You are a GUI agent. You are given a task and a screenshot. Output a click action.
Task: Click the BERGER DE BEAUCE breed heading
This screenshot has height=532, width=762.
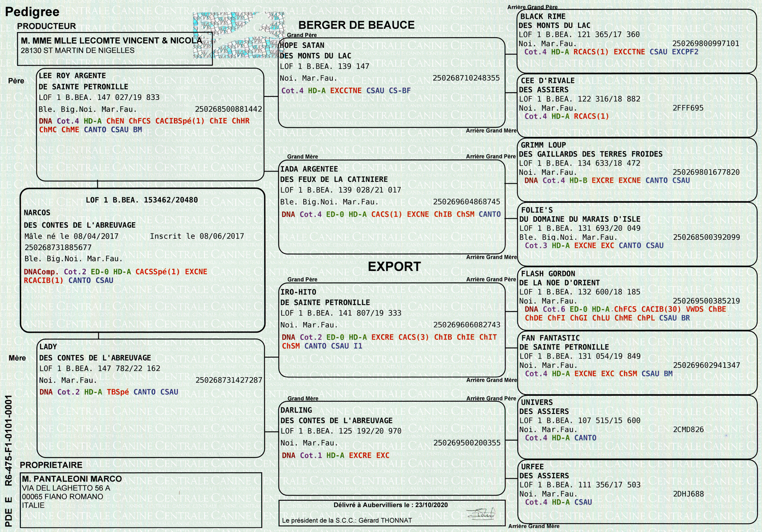tap(356, 25)
